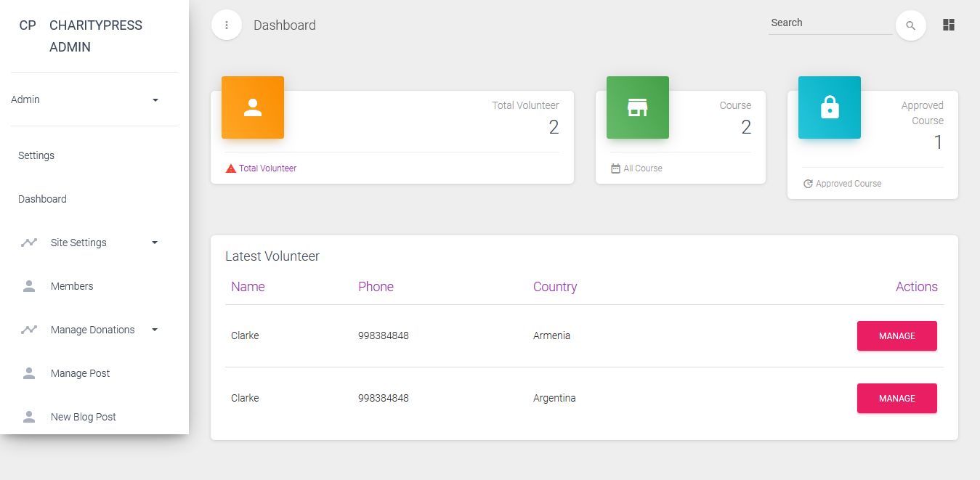Click into the Search input field
The image size is (980, 480).
[x=830, y=23]
